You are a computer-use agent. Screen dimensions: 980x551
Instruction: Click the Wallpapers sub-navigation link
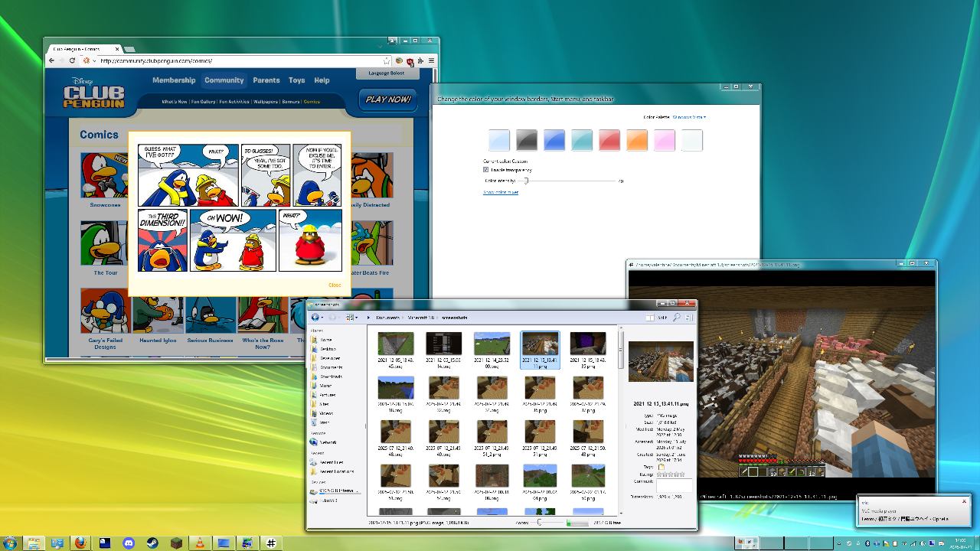[266, 102]
